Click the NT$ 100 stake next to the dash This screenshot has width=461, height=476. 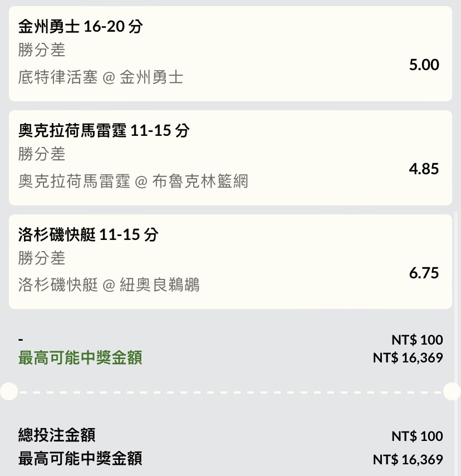tap(417, 340)
